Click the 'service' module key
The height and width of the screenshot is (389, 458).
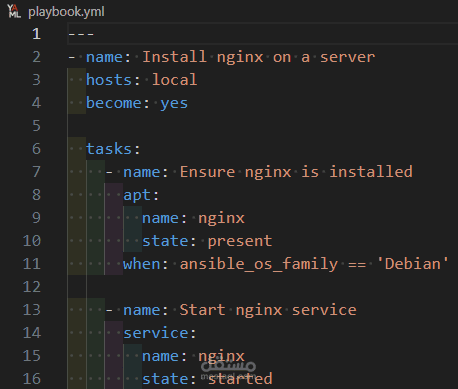point(156,333)
